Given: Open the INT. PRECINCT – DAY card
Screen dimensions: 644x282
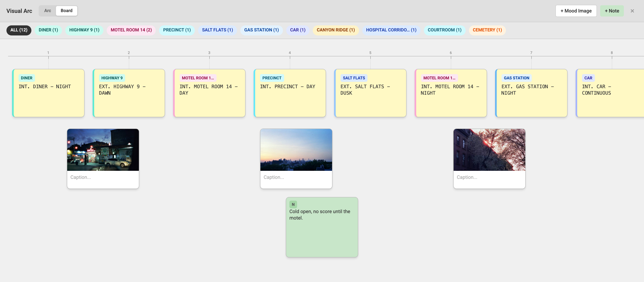Looking at the screenshot, I should click(x=290, y=93).
